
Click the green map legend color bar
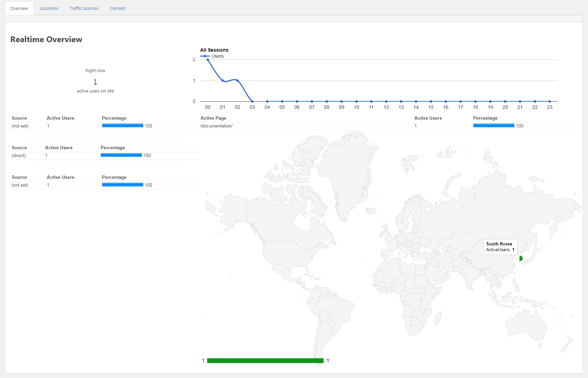pos(265,361)
